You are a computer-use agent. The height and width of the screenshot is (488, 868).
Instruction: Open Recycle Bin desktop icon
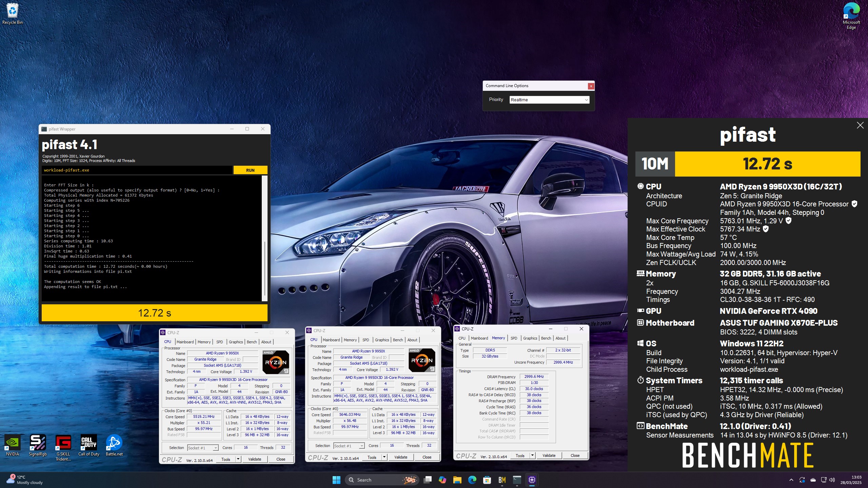12,14
